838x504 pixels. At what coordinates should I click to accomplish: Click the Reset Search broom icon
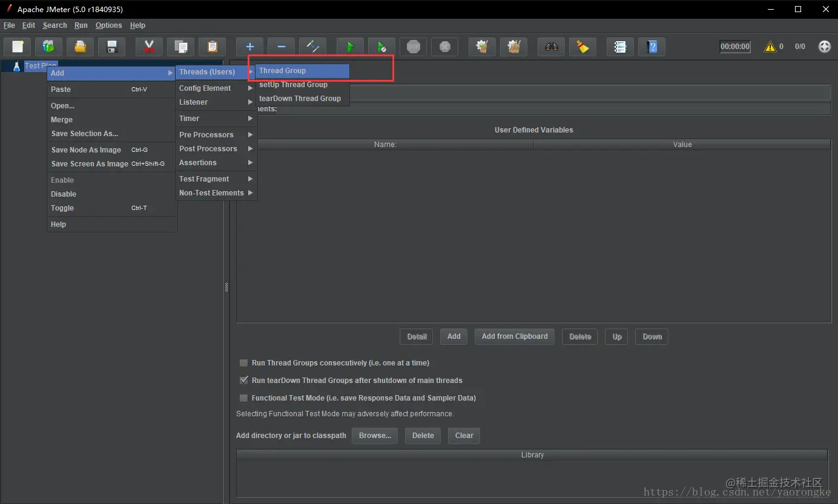[x=582, y=47]
